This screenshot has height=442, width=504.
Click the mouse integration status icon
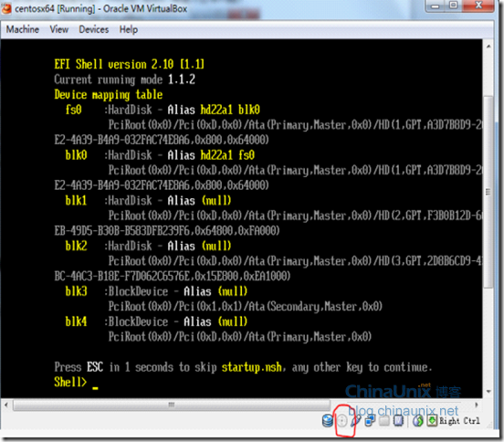click(x=418, y=420)
